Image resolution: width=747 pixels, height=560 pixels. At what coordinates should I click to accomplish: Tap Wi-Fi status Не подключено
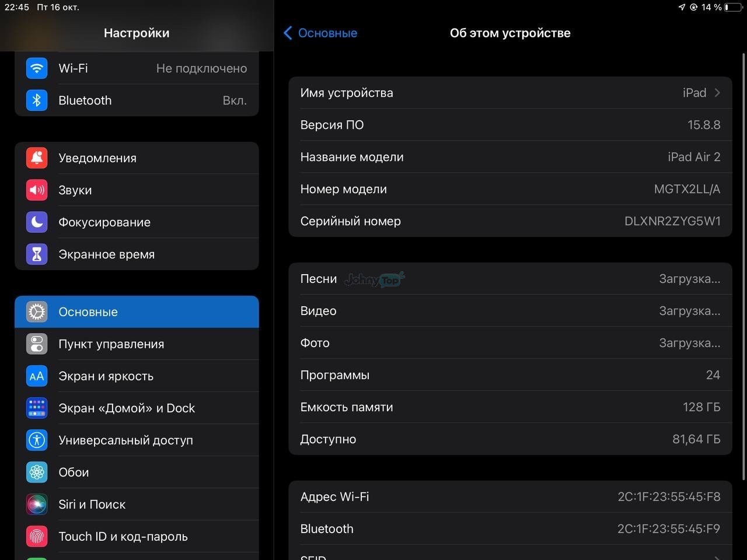201,68
